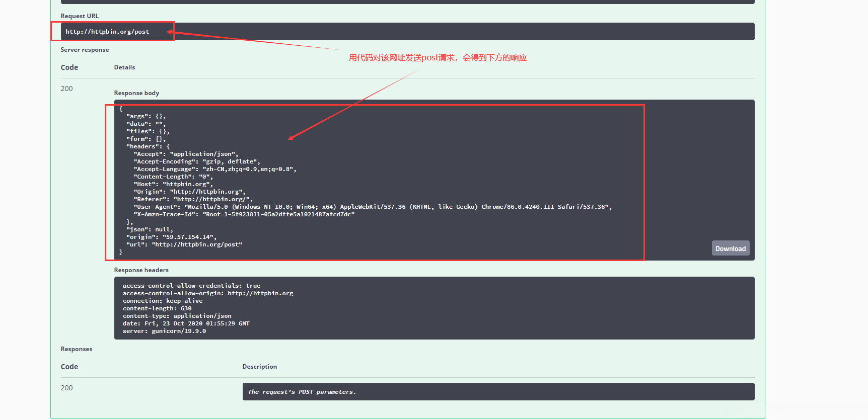
Task: Select the "Accept": "application/json" line
Action: click(186, 154)
